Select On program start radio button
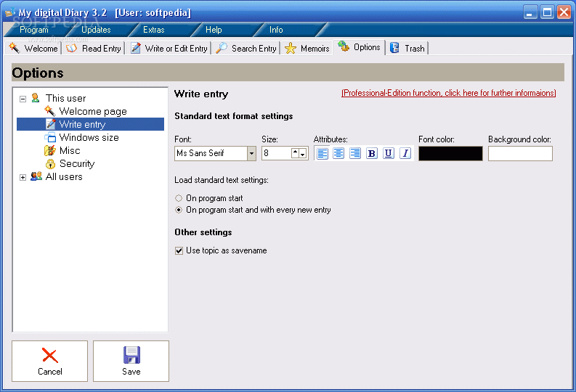The image size is (576, 392). pyautogui.click(x=179, y=198)
